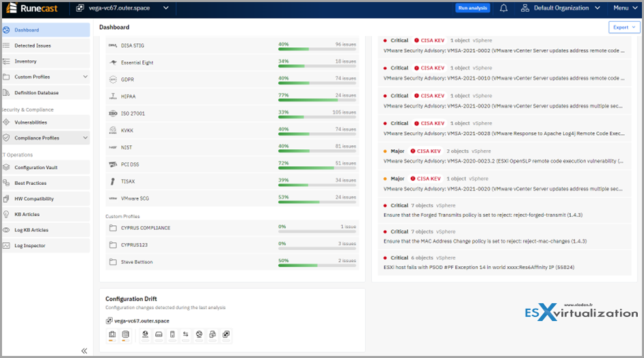Open VMware SCG compliance row
Image resolution: width=644 pixels, height=358 pixels.
point(232,198)
